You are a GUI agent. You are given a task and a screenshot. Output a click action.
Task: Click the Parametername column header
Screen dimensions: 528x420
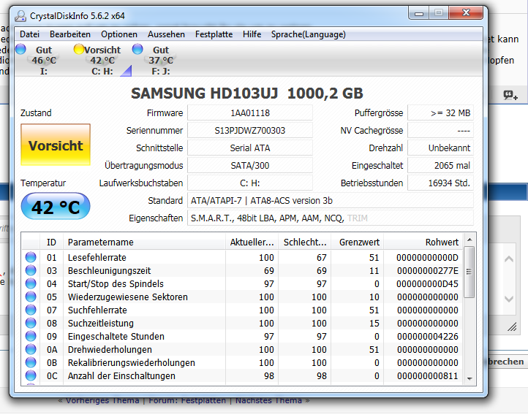145,242
